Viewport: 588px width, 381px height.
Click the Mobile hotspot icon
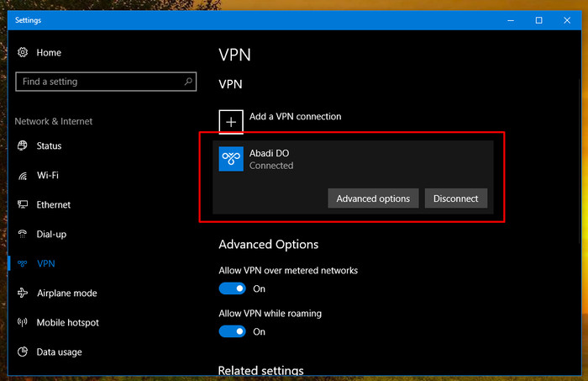coord(23,322)
